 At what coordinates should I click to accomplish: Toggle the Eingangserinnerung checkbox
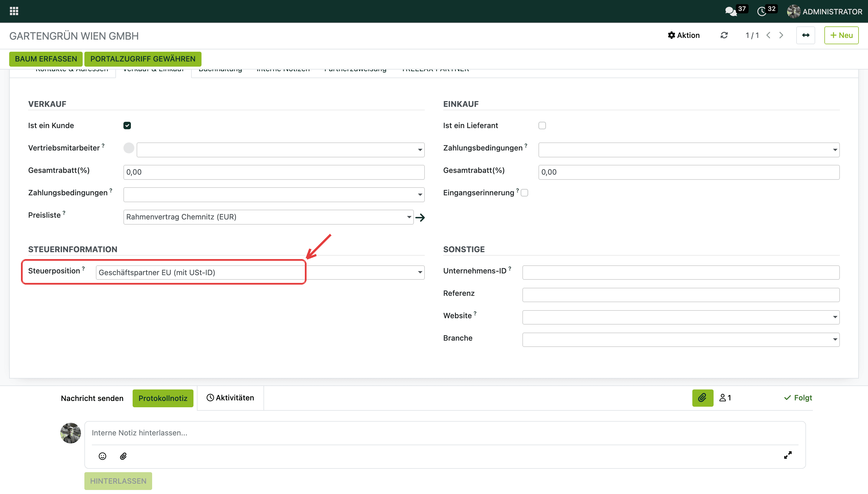pyautogui.click(x=524, y=193)
